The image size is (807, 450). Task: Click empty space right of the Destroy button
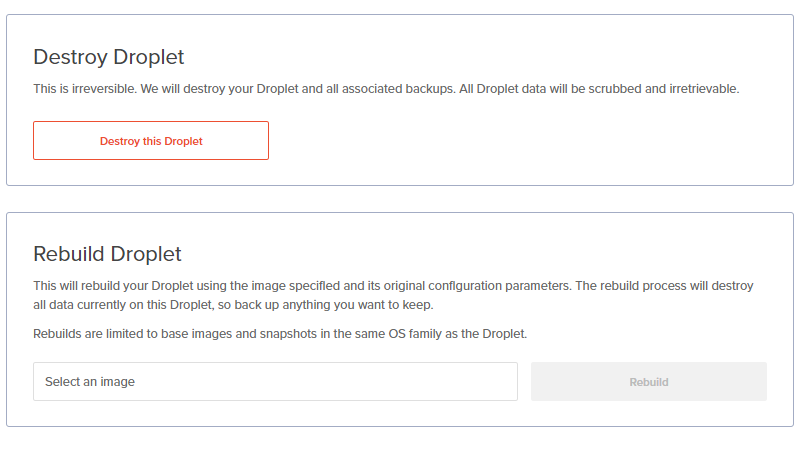515,141
